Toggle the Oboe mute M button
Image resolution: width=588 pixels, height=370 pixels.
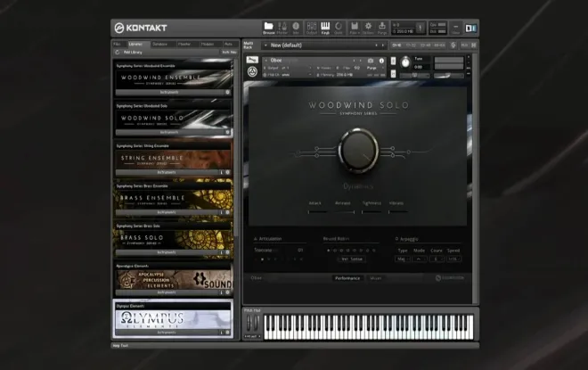pos(393,73)
